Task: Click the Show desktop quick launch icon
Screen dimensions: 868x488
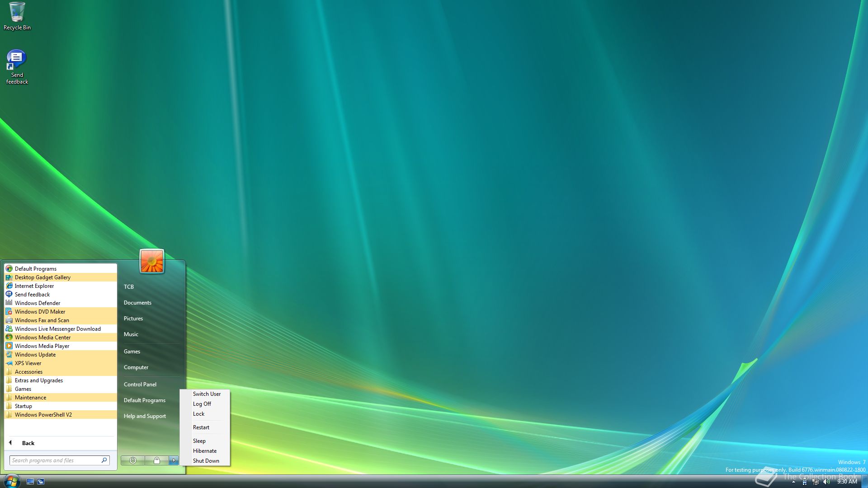Action: point(30,482)
